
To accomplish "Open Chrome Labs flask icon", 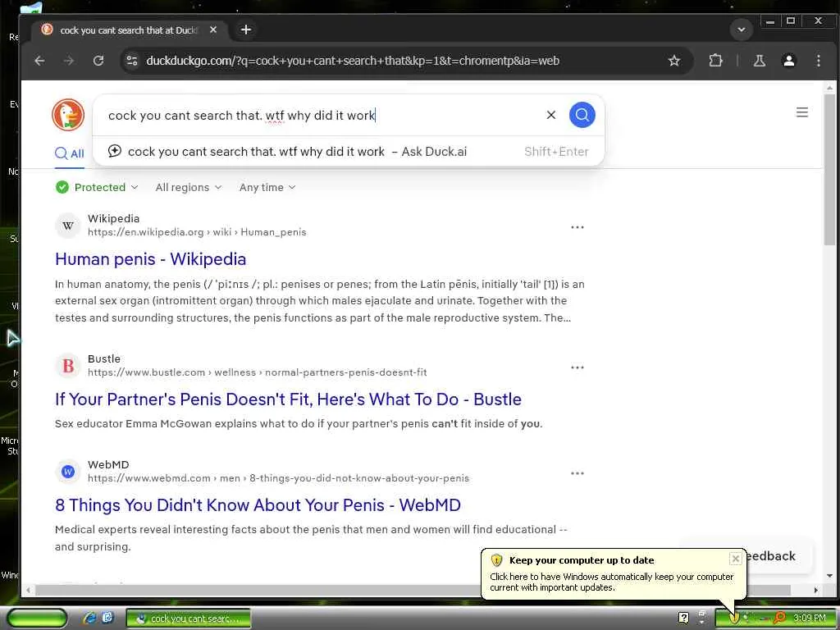I will (x=759, y=61).
